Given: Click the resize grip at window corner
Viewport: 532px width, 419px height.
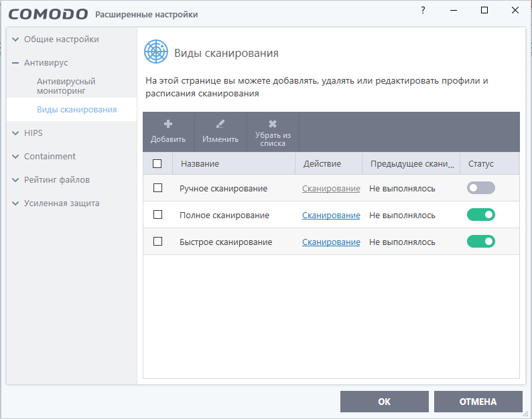Looking at the screenshot, I should [525, 413].
